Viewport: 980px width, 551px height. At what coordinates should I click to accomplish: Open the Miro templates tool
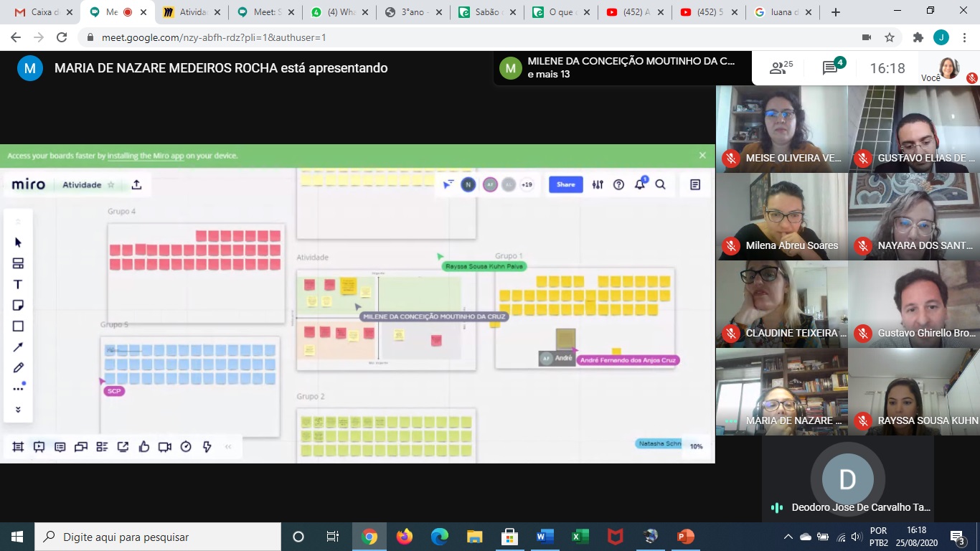tap(18, 263)
